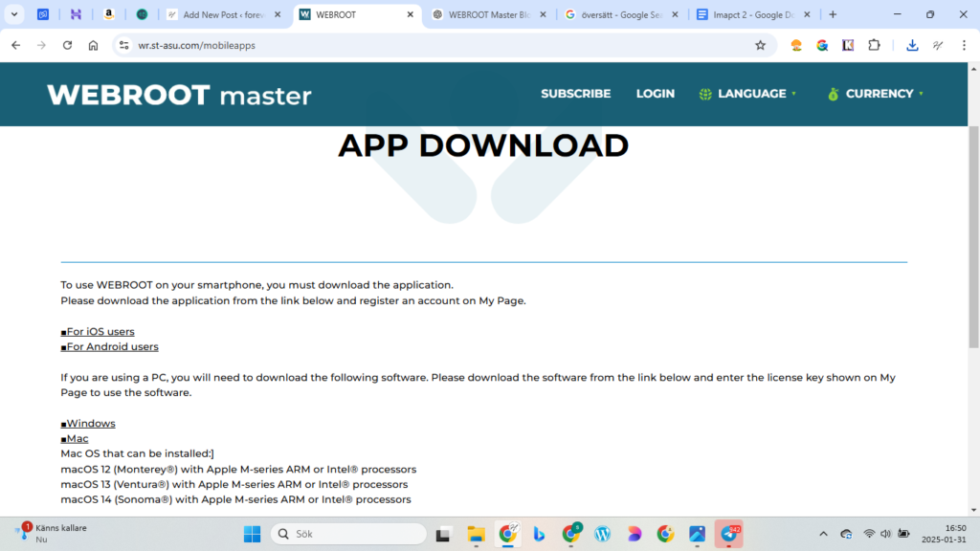The image size is (980, 551).
Task: Click the browser forward arrow
Action: coord(41,45)
